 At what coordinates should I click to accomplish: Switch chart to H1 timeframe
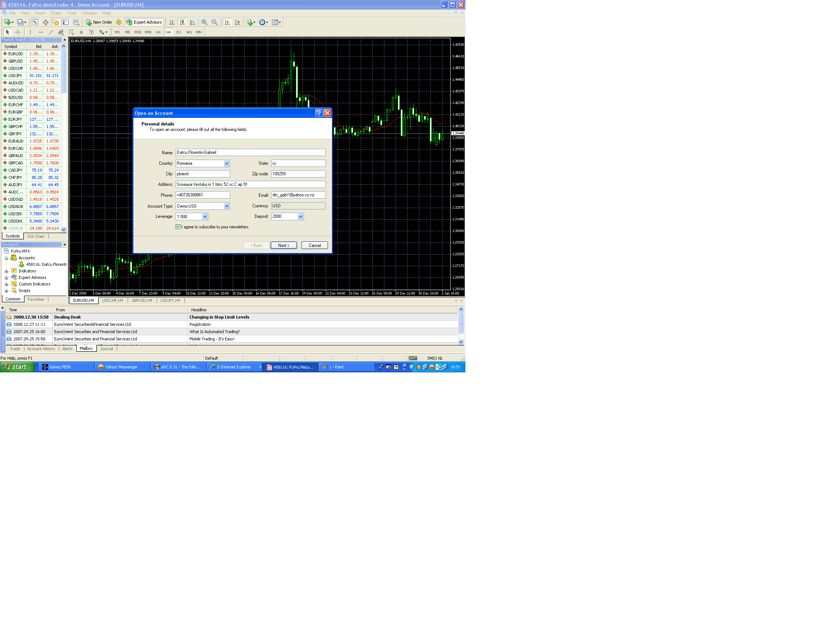[158, 32]
